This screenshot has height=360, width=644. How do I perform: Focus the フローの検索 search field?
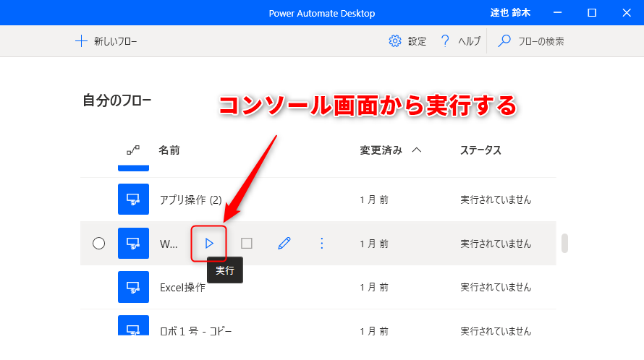pos(541,41)
